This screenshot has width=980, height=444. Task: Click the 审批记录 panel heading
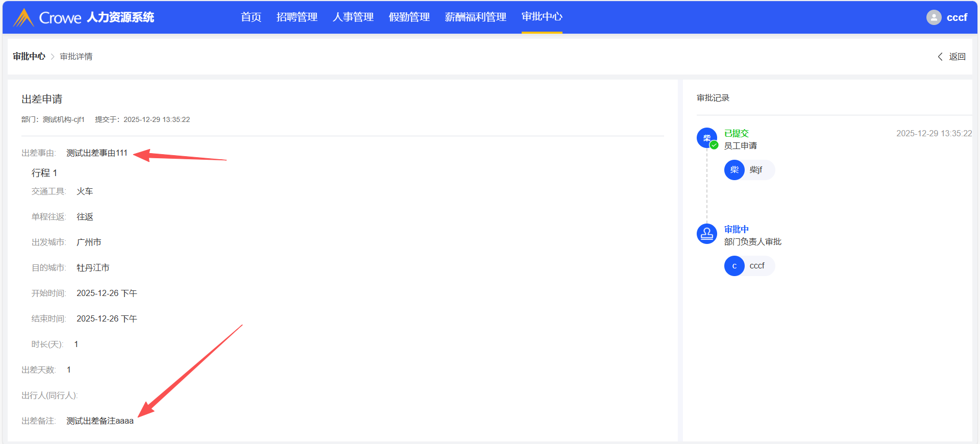pyautogui.click(x=713, y=97)
